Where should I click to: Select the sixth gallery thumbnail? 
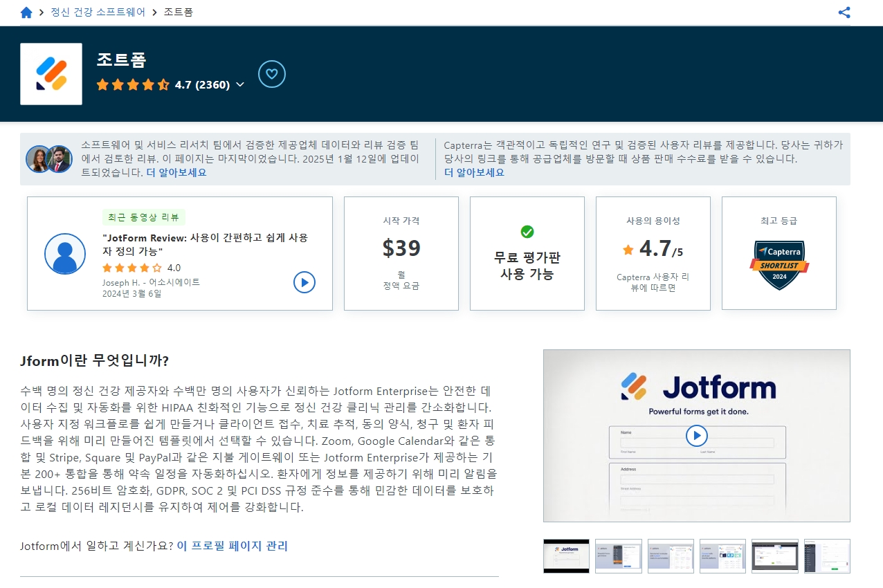point(827,556)
